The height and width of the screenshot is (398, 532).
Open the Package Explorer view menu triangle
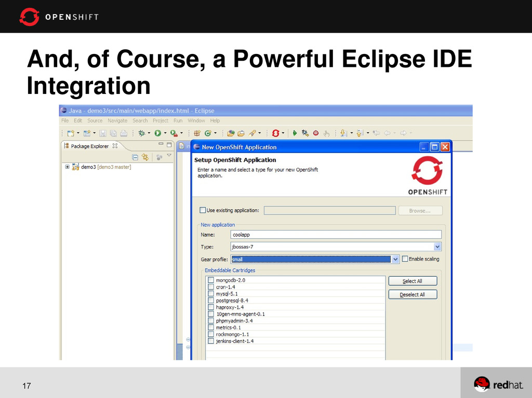click(169, 156)
